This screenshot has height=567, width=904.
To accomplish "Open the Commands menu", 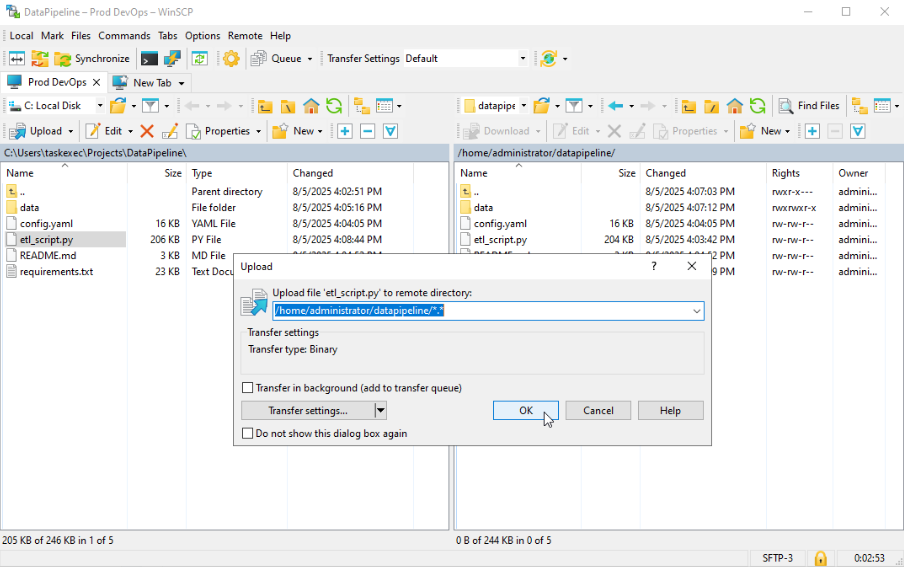I will point(124,36).
